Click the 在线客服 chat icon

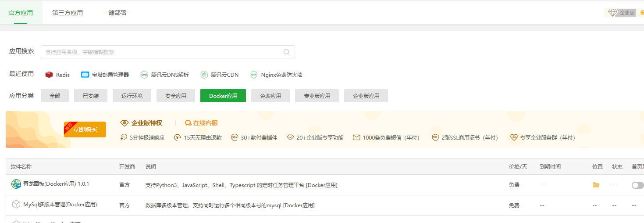click(188, 123)
